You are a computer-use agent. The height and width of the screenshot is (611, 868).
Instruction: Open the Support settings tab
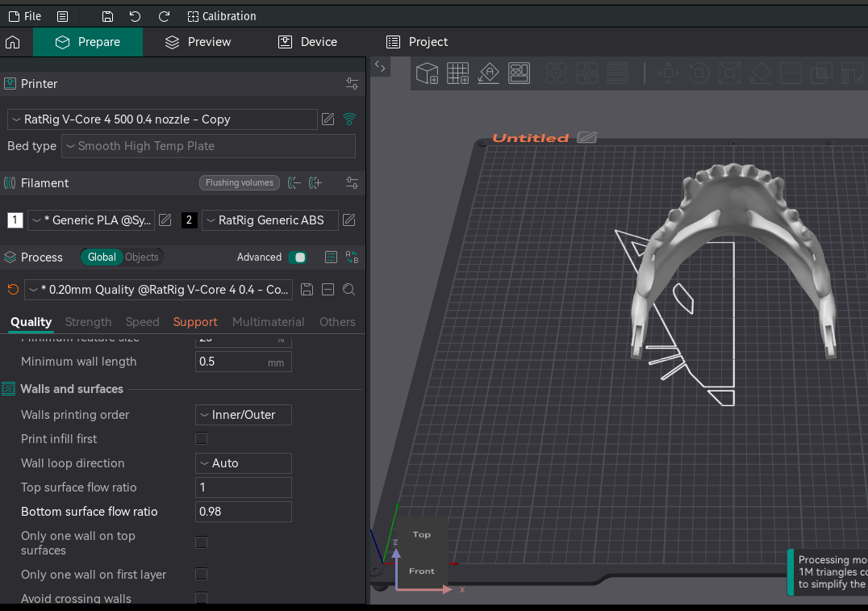[195, 322]
